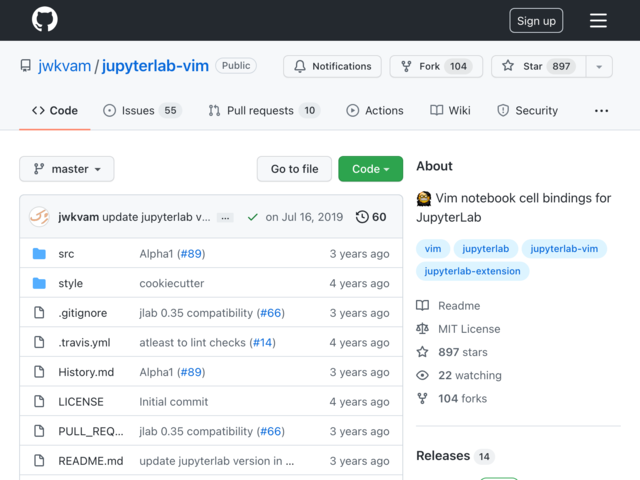Viewport: 640px width, 480px height.
Task: View the green checkmark build status
Action: click(x=253, y=217)
